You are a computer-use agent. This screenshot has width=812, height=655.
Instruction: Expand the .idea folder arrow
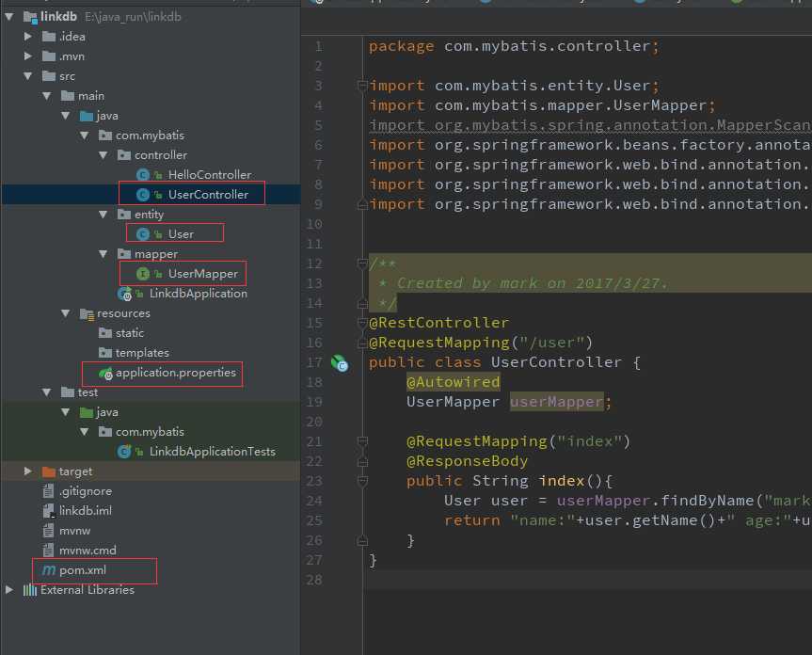click(28, 37)
